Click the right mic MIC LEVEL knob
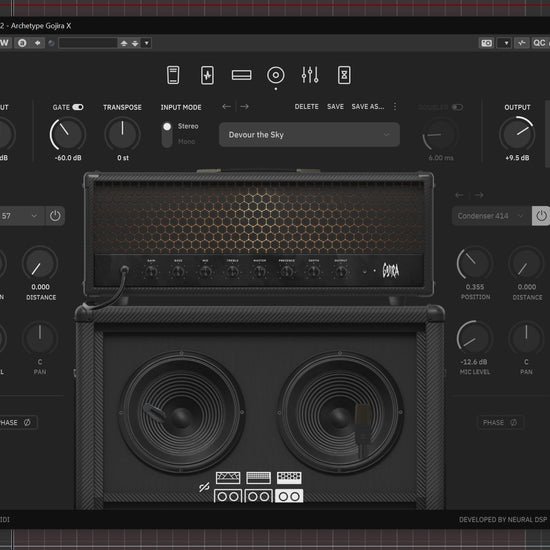Screen dimensions: 550x550 tap(475, 338)
